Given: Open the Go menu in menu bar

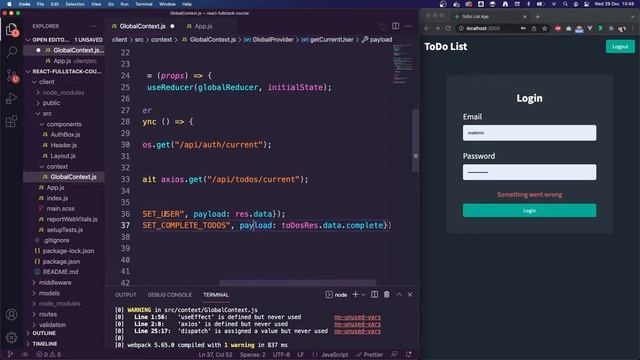Looking at the screenshot, I should point(111,4).
